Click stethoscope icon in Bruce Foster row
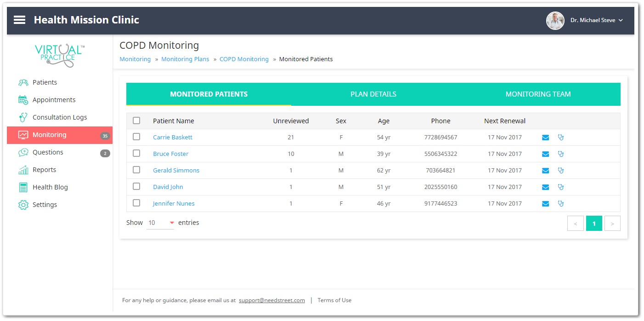Screen dimensions: 644x321 click(560, 154)
